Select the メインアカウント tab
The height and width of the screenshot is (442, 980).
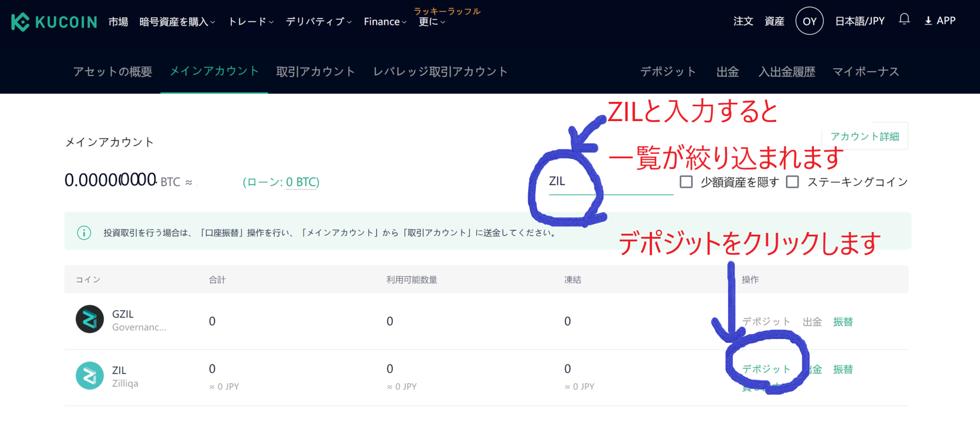(214, 71)
